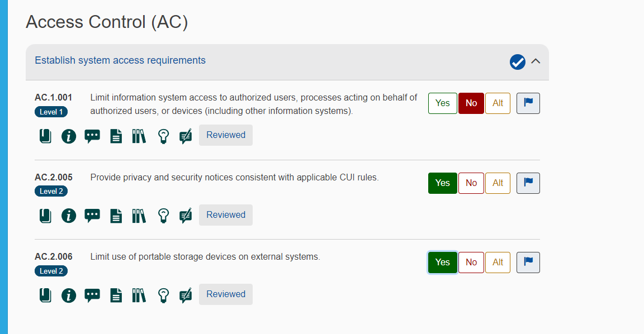Open the notes editing icon for AC.2.006
Screen dimensions: 644x334
pyautogui.click(x=186, y=295)
